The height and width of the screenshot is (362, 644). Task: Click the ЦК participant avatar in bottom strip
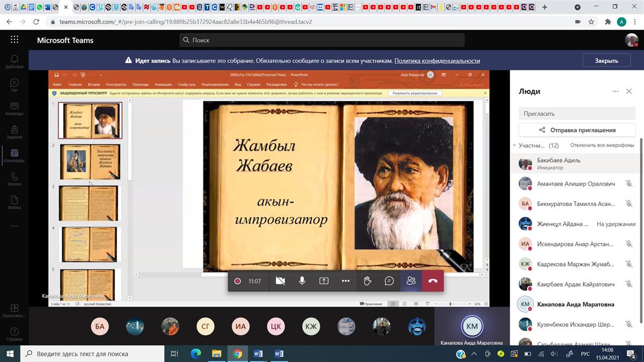276,326
